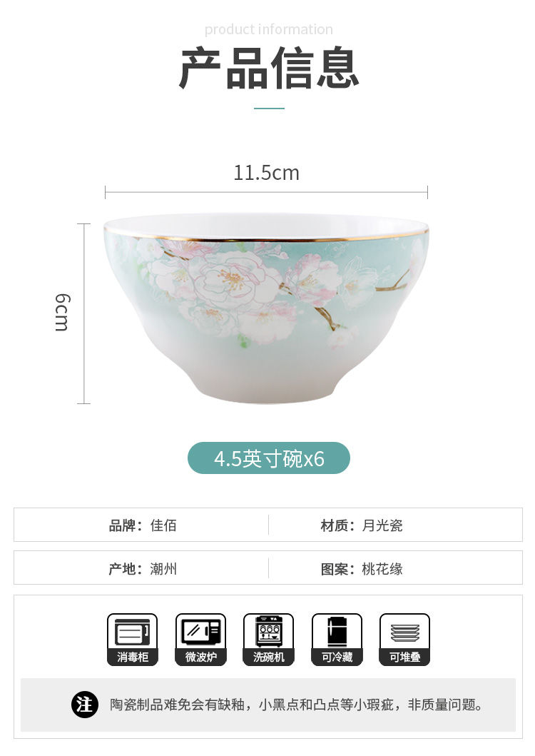Screen dimensions: 535x756
Task: Click the 6cm height dimension label
Action: pos(61,312)
